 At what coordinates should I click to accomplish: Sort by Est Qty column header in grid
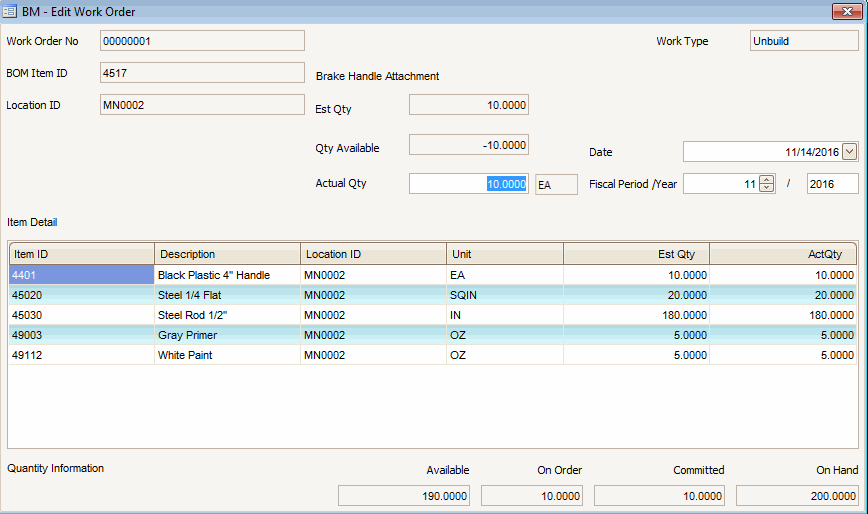[637, 254]
